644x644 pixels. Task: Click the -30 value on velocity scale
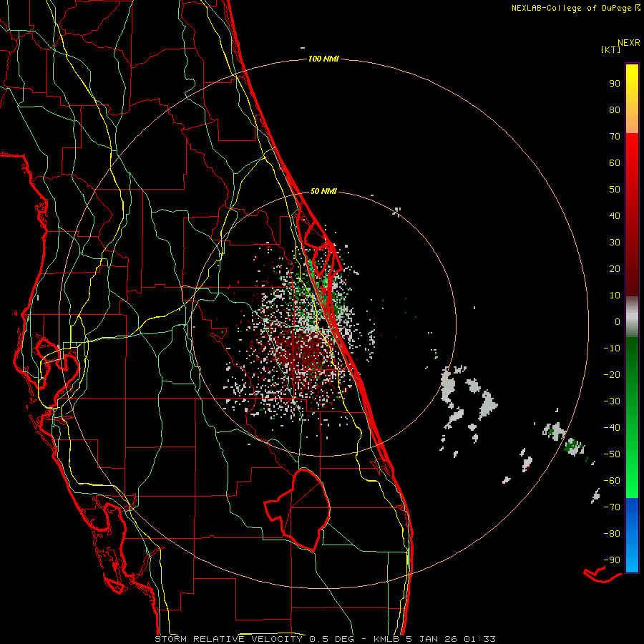tap(612, 401)
